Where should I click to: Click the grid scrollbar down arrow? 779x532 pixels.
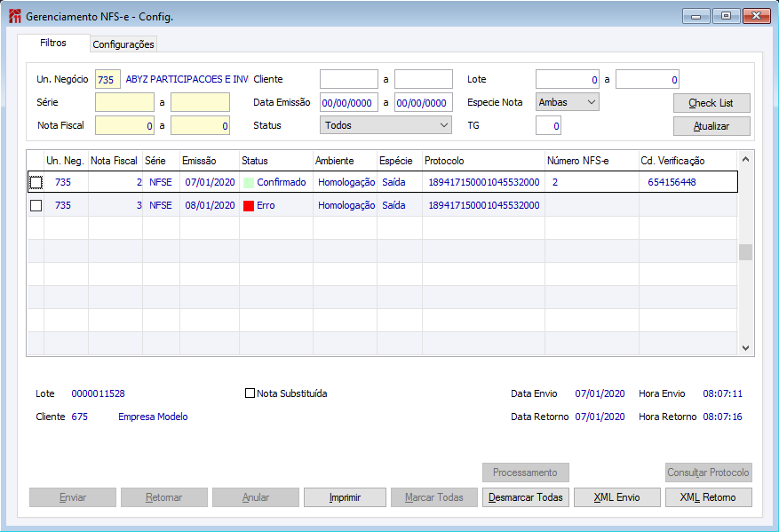pyautogui.click(x=745, y=348)
